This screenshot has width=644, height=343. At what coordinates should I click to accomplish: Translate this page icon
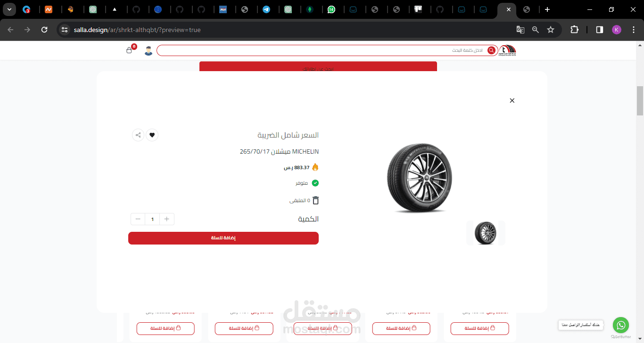point(520,30)
